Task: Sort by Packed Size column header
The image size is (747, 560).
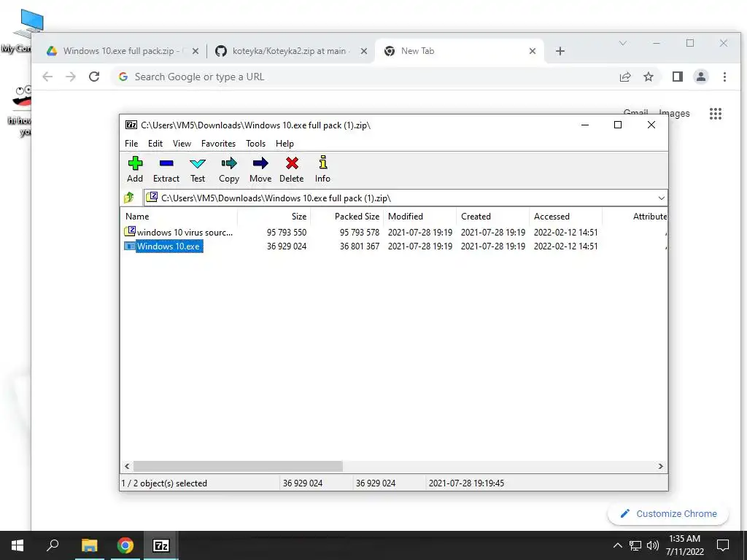Action: pyautogui.click(x=347, y=216)
